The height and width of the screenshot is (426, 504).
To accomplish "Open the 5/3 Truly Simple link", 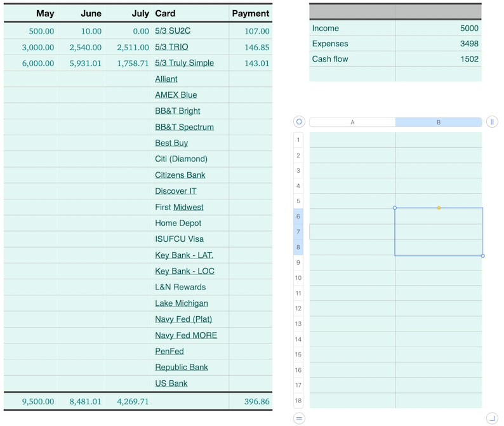I will [x=185, y=63].
